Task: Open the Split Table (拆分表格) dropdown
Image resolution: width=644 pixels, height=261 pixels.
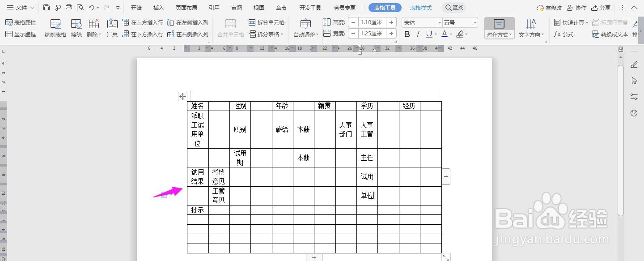Action: click(x=267, y=34)
